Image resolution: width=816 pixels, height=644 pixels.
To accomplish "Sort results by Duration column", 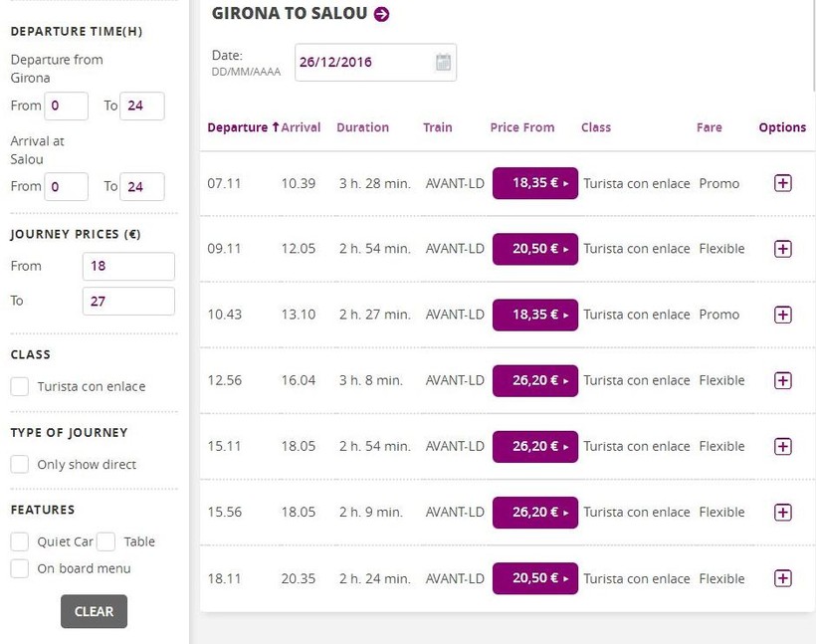I will click(362, 127).
